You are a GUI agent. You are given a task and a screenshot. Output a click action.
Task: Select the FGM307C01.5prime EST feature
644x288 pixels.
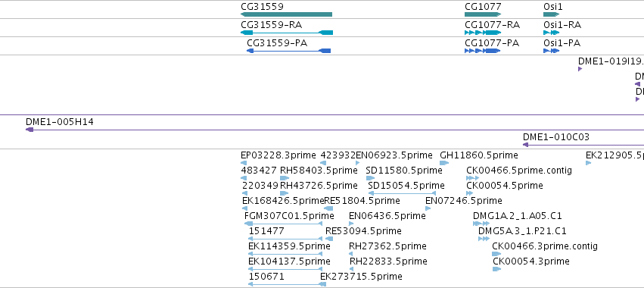(x=283, y=224)
